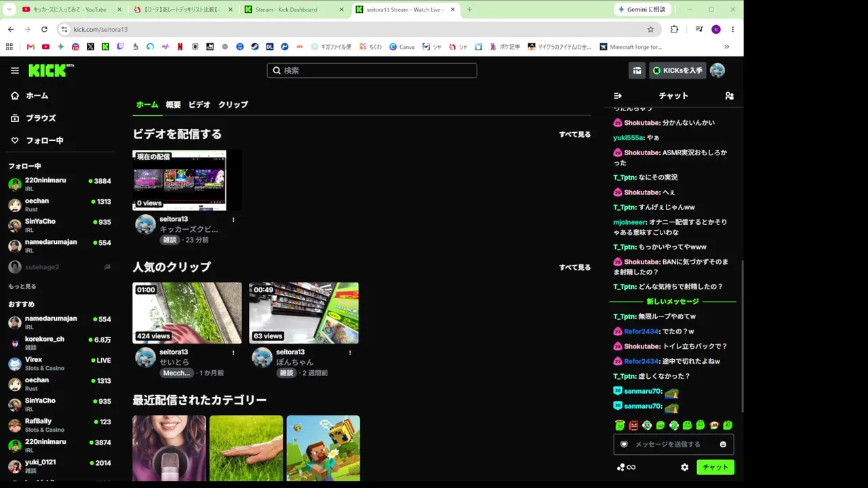Screen dimensions: 868x488
Task: Open the Chrome three-dot menu
Action: click(732, 29)
